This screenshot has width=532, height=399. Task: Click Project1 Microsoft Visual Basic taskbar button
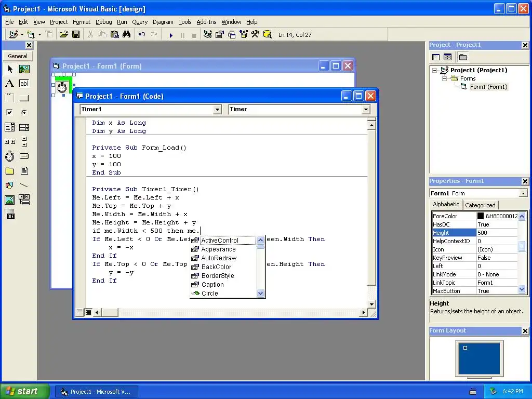coord(96,392)
